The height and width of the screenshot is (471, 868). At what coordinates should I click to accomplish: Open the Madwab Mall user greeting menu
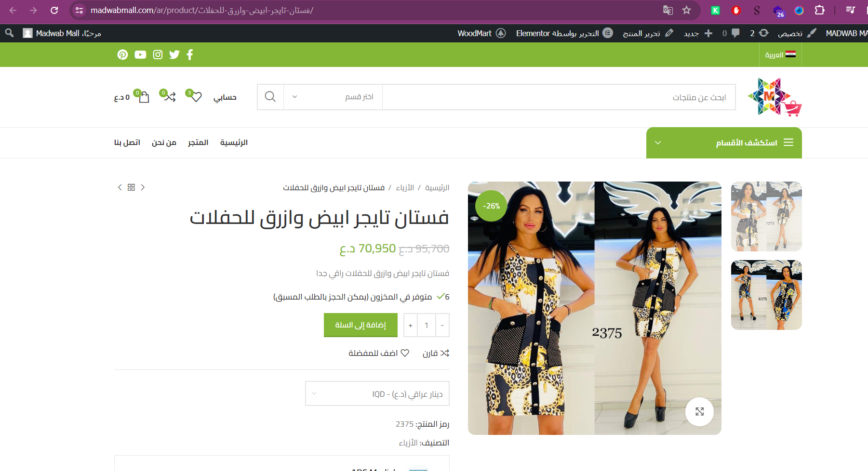62,33
